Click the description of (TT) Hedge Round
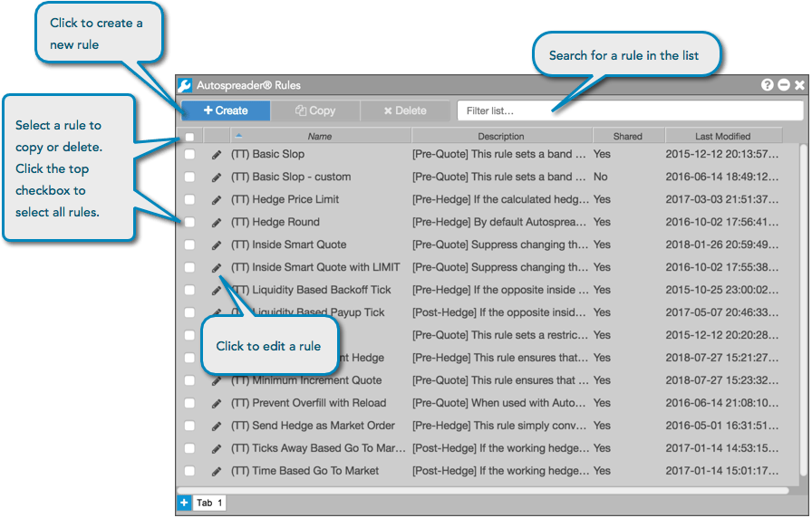This screenshot has width=812, height=518. (x=499, y=222)
